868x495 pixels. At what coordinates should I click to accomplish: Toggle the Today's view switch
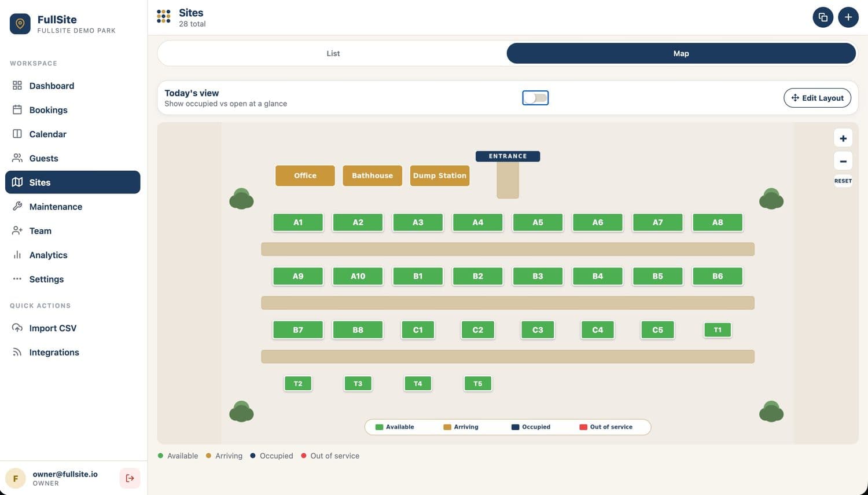point(535,98)
